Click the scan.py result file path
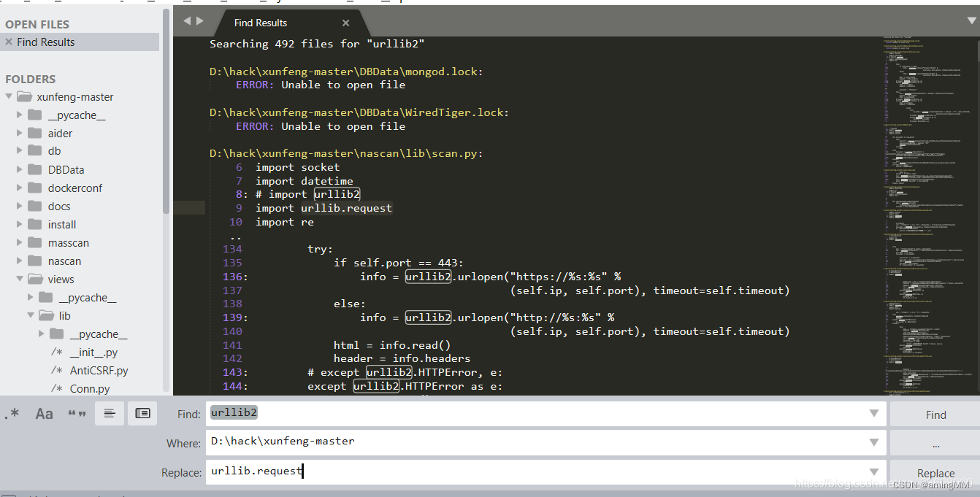 click(346, 153)
